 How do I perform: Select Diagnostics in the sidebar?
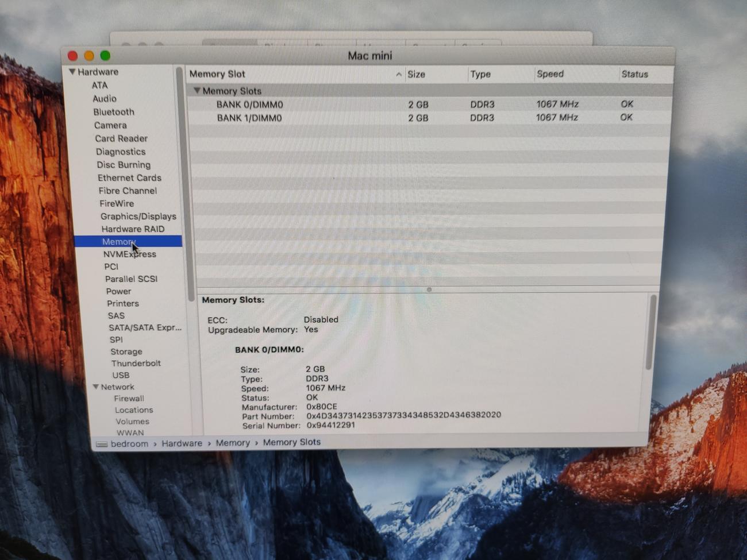coord(121,152)
